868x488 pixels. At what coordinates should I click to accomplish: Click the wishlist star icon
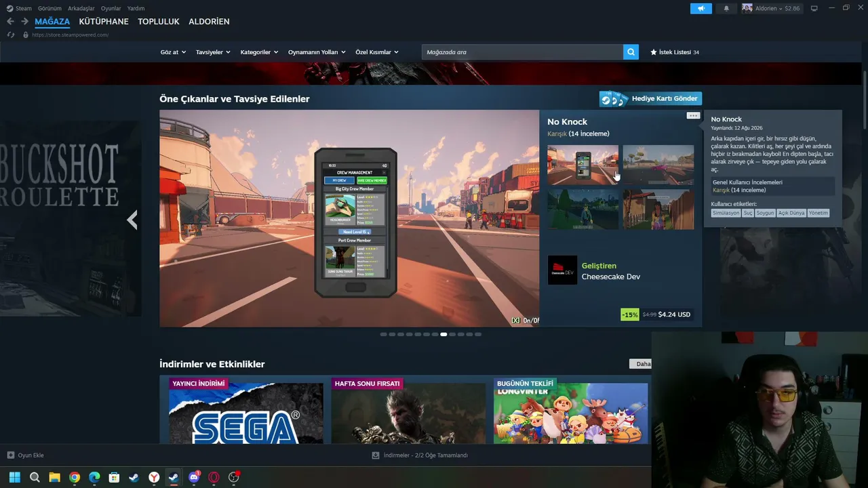pyautogui.click(x=654, y=52)
